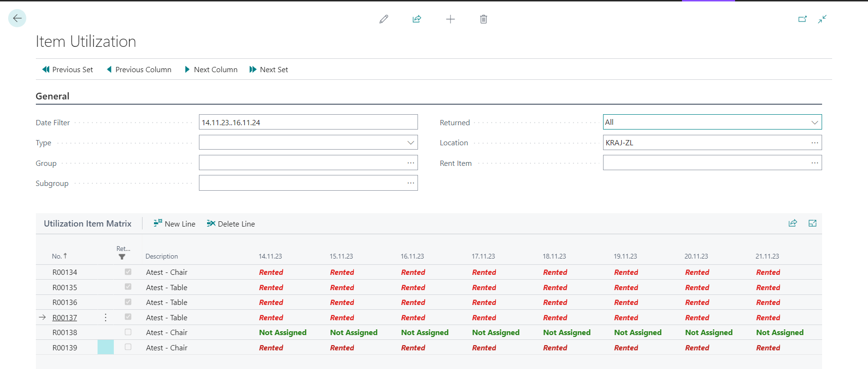This screenshot has width=868, height=369.
Task: Select the R00136 number cell
Action: click(65, 303)
